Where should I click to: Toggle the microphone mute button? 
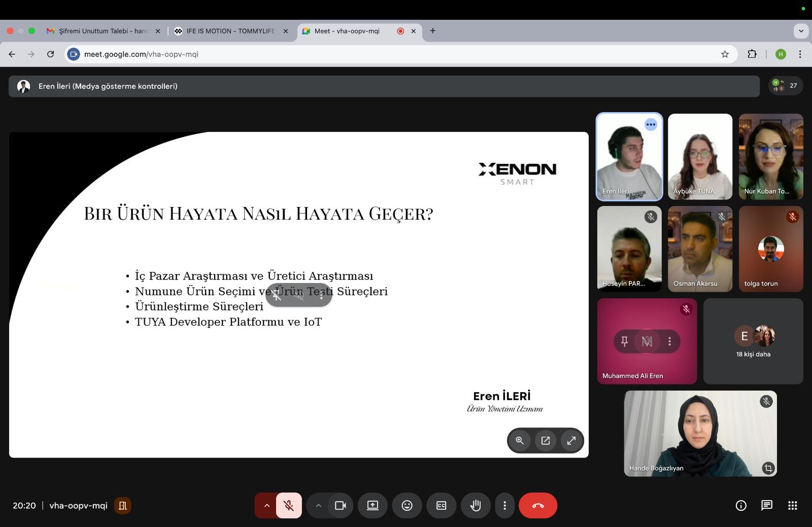pos(289,506)
